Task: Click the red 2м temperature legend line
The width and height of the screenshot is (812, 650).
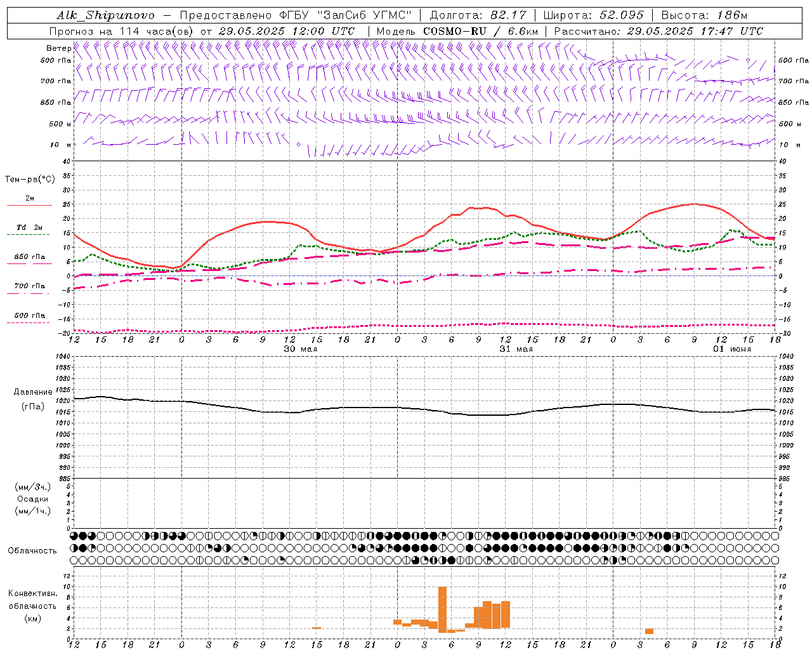Action: 29,205
